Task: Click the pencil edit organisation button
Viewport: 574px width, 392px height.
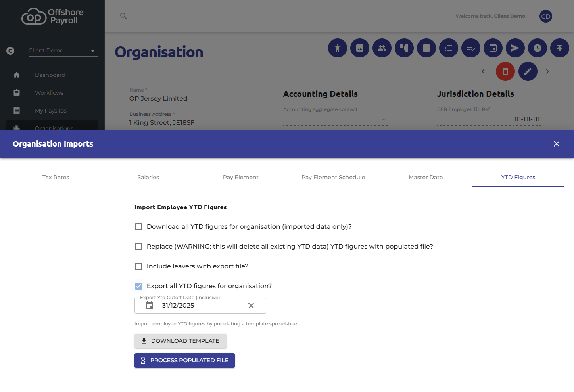Action: pyautogui.click(x=528, y=71)
